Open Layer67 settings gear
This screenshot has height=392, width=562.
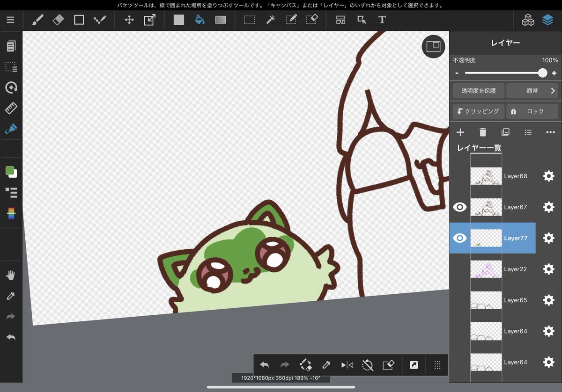(548, 207)
